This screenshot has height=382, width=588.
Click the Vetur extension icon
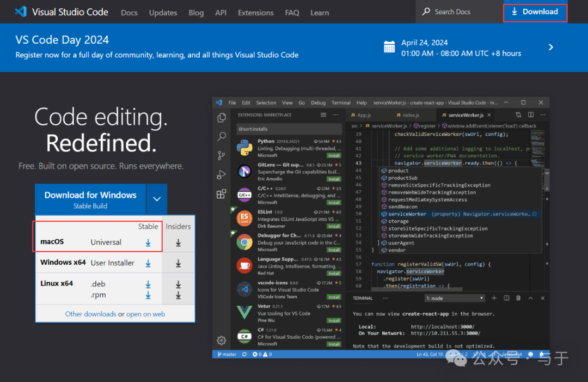[x=244, y=312]
